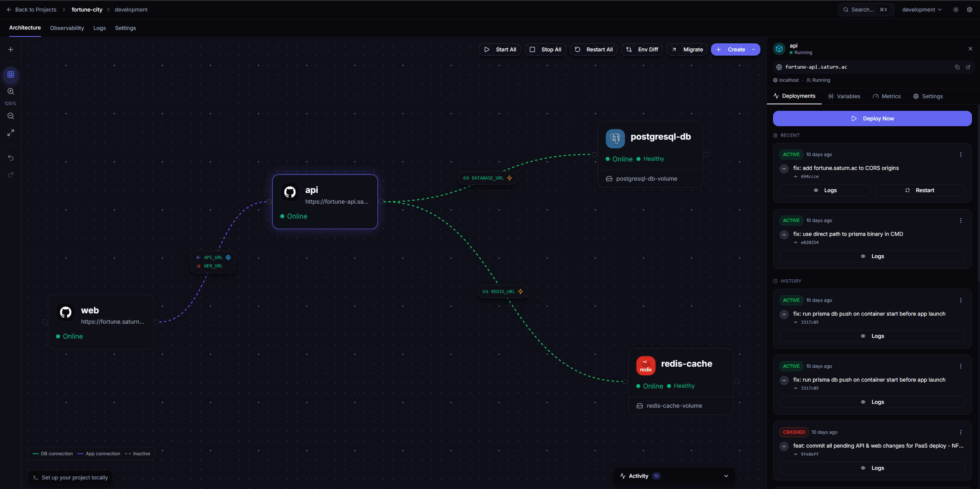Click the fit-to-screen expand icon
Image resolution: width=980 pixels, height=489 pixels.
pos(11,133)
